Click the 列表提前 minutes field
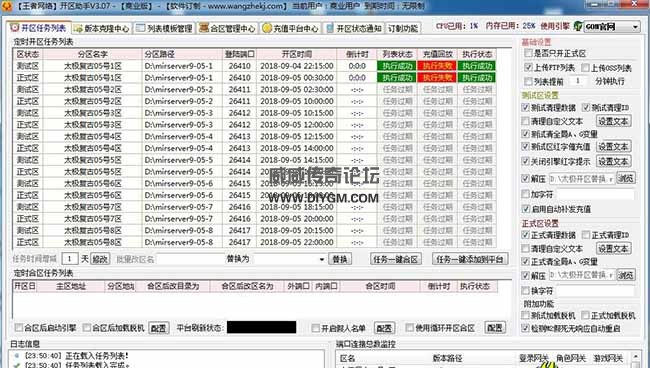This screenshot has height=368, width=650. 578,81
